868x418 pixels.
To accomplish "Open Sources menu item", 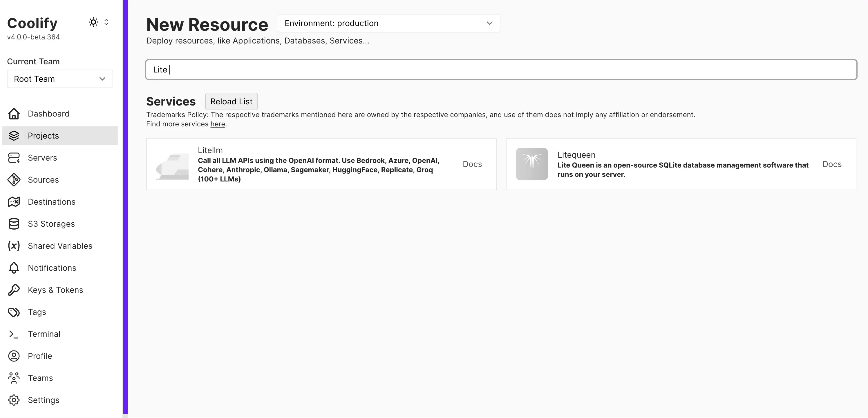I will pos(60,180).
